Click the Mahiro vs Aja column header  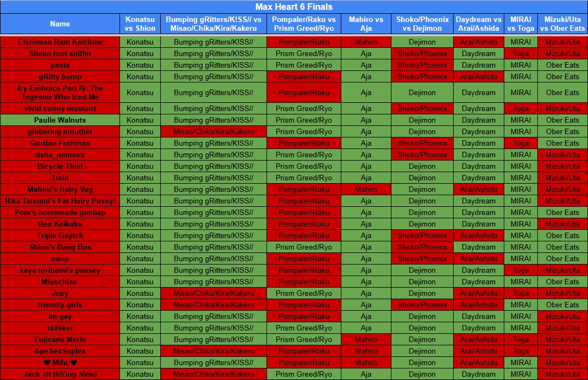(x=366, y=24)
